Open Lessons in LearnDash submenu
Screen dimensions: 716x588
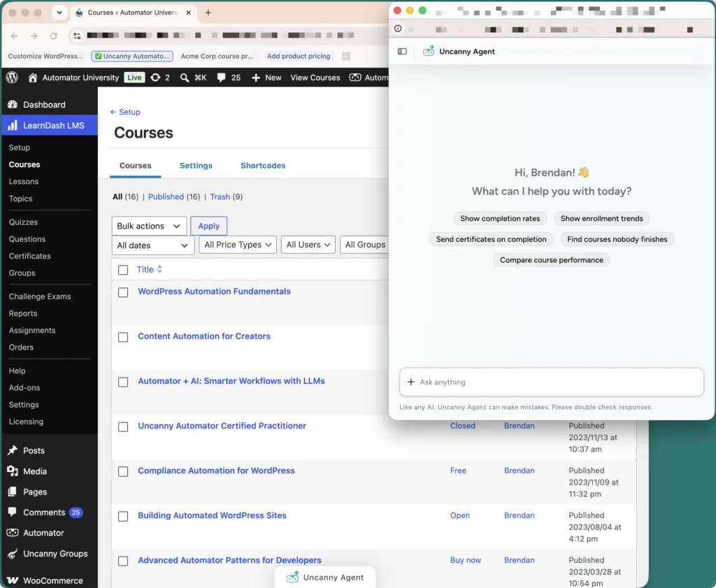[24, 181]
